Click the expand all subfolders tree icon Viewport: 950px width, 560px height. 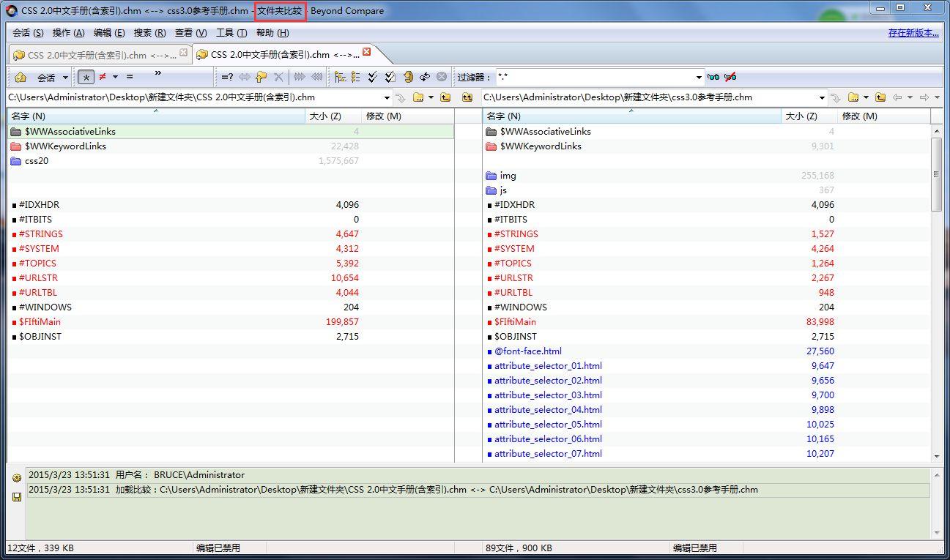[x=340, y=77]
